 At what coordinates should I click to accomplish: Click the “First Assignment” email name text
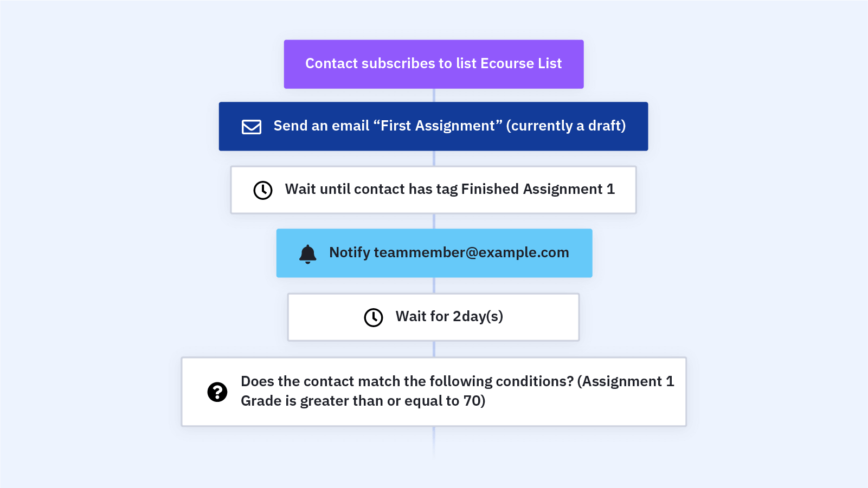point(438,126)
